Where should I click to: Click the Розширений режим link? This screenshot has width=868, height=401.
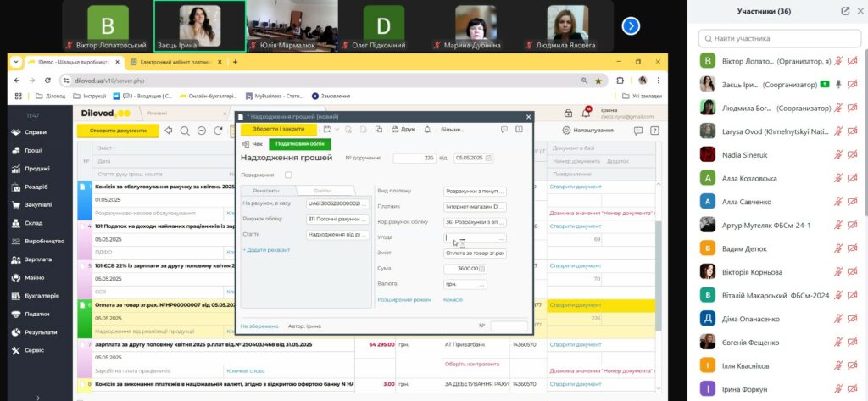click(x=404, y=299)
